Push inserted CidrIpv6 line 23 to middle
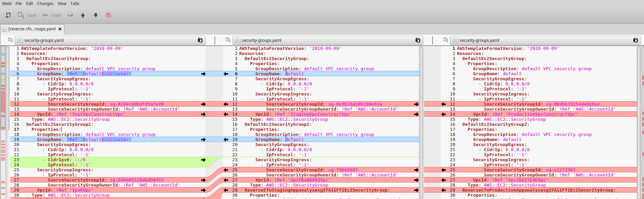The image size is (644, 199). pyautogui.click(x=203, y=160)
